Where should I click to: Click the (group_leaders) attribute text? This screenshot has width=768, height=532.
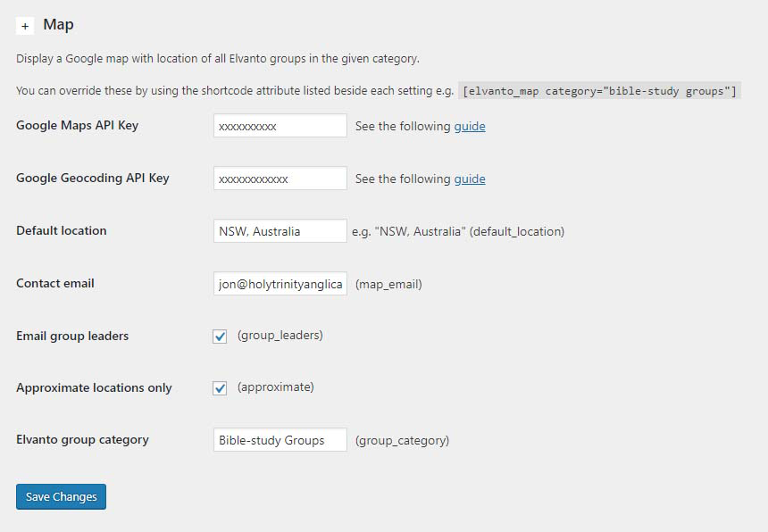pyautogui.click(x=280, y=336)
